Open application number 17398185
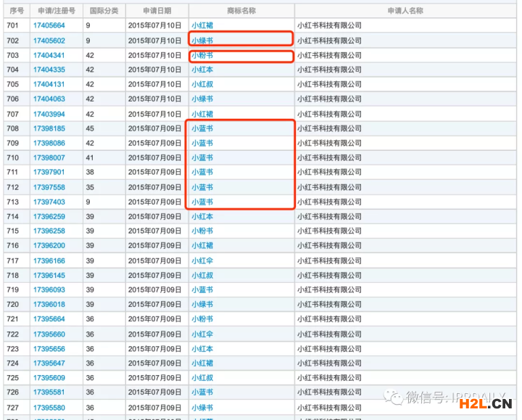Image resolution: width=522 pixels, height=420 pixels. [x=49, y=128]
